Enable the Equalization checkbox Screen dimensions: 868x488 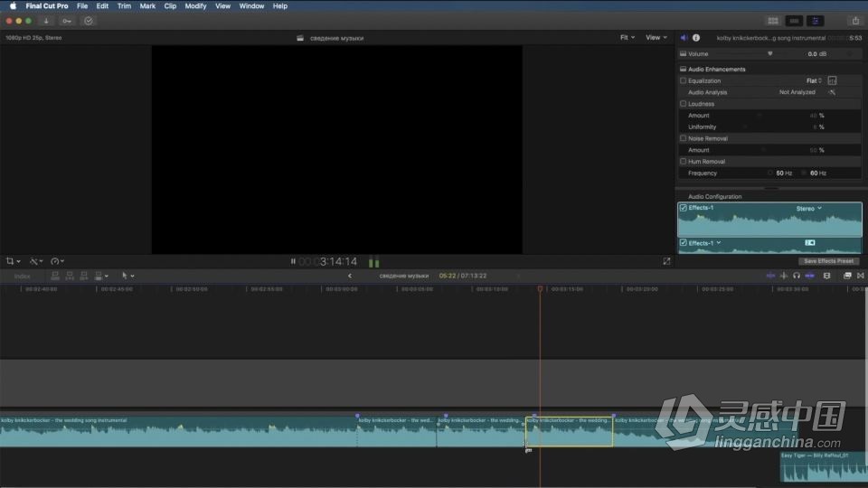[684, 80]
